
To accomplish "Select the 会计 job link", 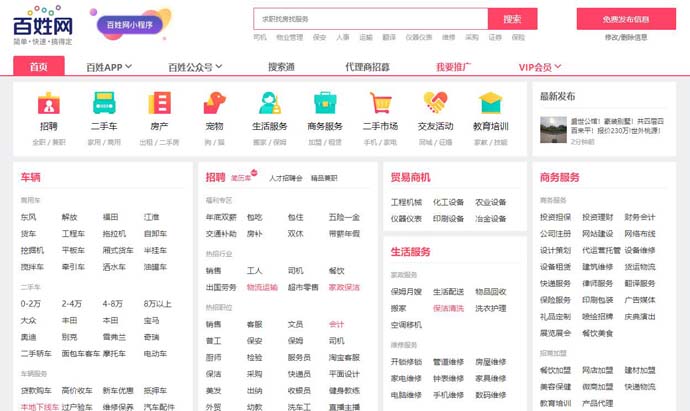I will point(336,324).
